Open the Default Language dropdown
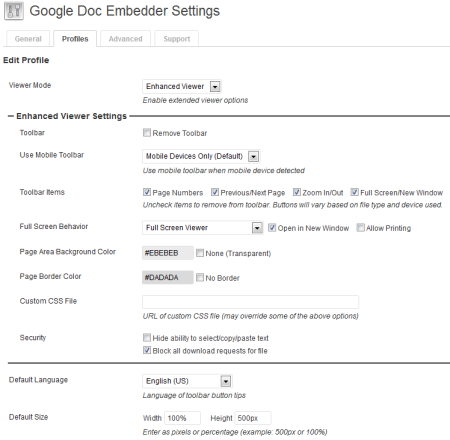 pos(187,381)
